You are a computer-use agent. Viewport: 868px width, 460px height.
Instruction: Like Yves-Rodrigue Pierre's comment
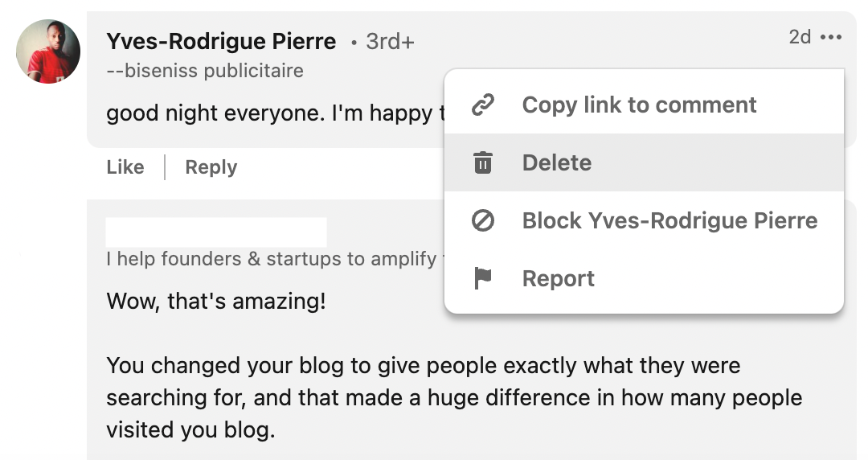(x=125, y=167)
